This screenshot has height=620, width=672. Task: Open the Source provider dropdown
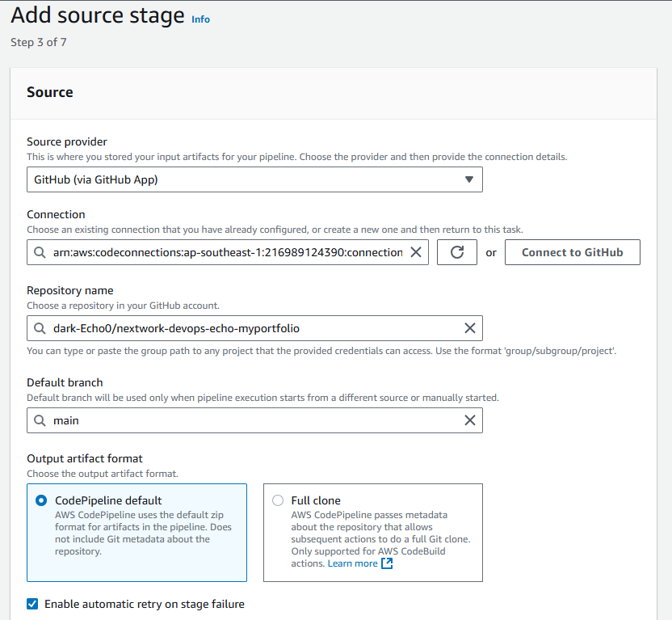coord(254,179)
